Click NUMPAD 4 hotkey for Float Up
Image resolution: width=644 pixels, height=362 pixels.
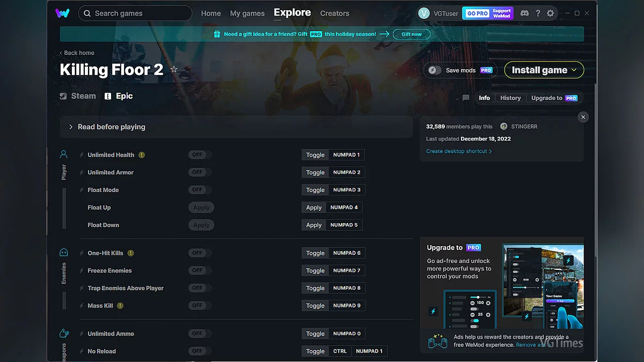(x=344, y=208)
